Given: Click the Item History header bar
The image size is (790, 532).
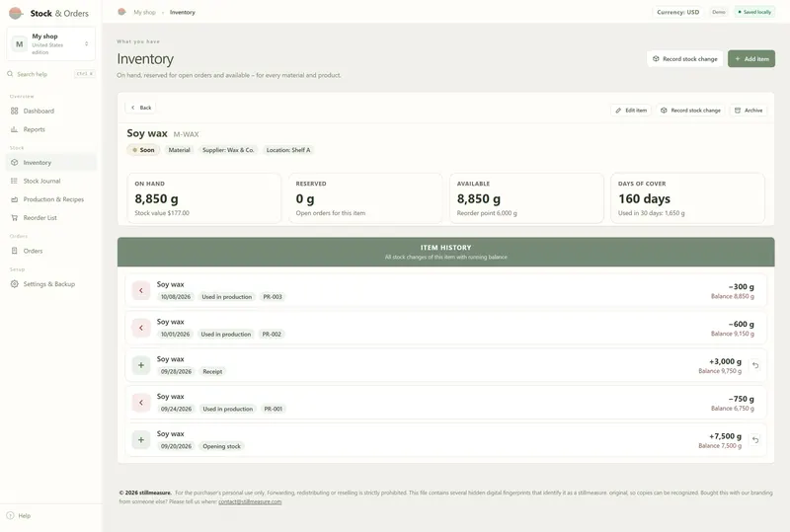Looking at the screenshot, I should tap(446, 252).
